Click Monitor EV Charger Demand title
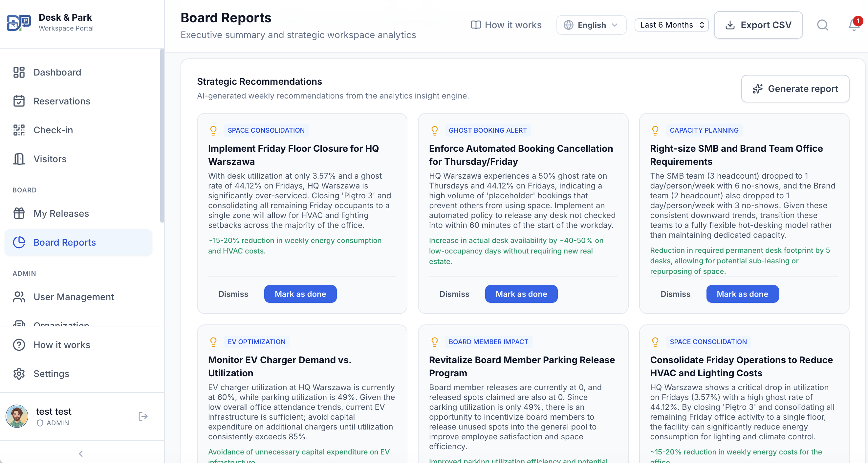Image resolution: width=868 pixels, height=463 pixels. 280,367
